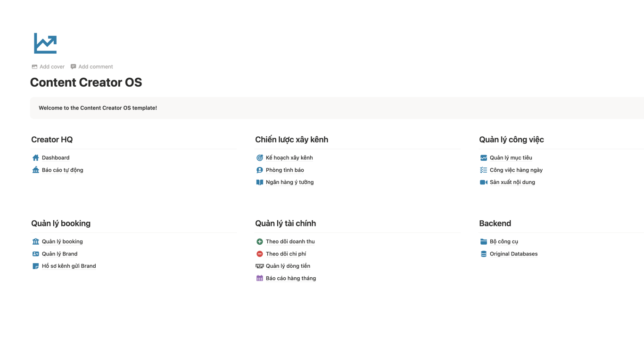Click the Chiến lược xây kênh heading

[292, 140]
